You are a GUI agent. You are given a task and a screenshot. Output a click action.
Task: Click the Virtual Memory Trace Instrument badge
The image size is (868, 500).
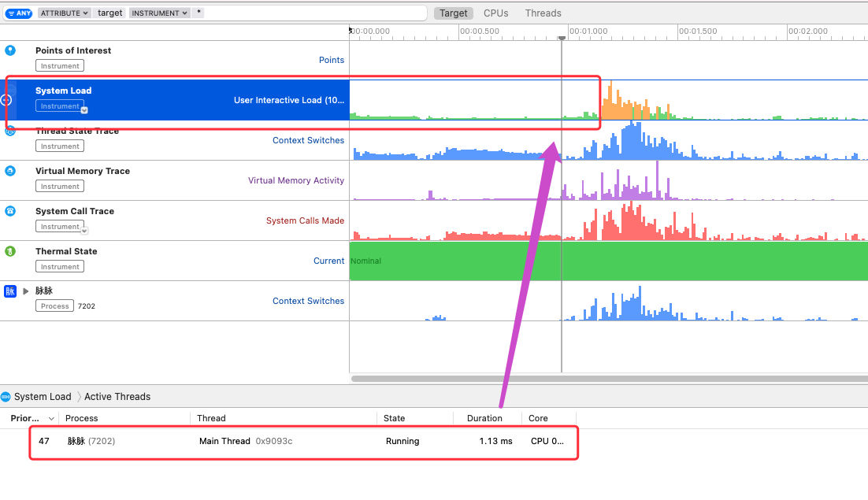pyautogui.click(x=60, y=187)
